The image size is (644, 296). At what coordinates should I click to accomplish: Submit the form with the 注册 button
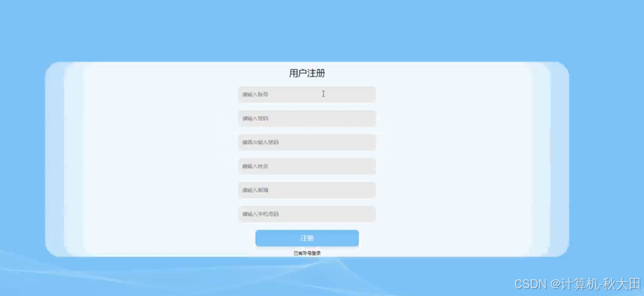[307, 238]
